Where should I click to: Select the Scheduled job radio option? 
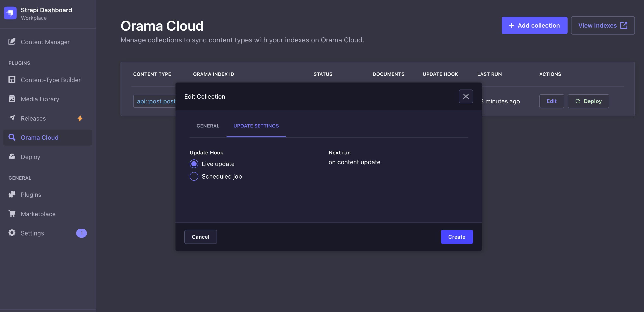pos(194,176)
